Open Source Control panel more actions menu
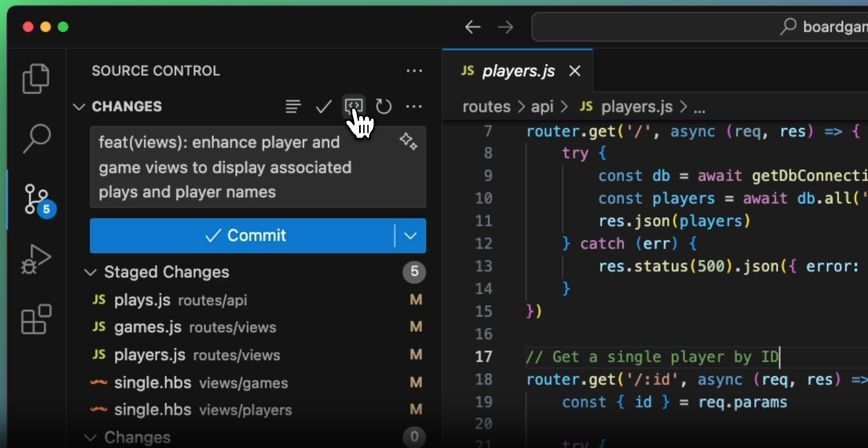 (x=414, y=71)
